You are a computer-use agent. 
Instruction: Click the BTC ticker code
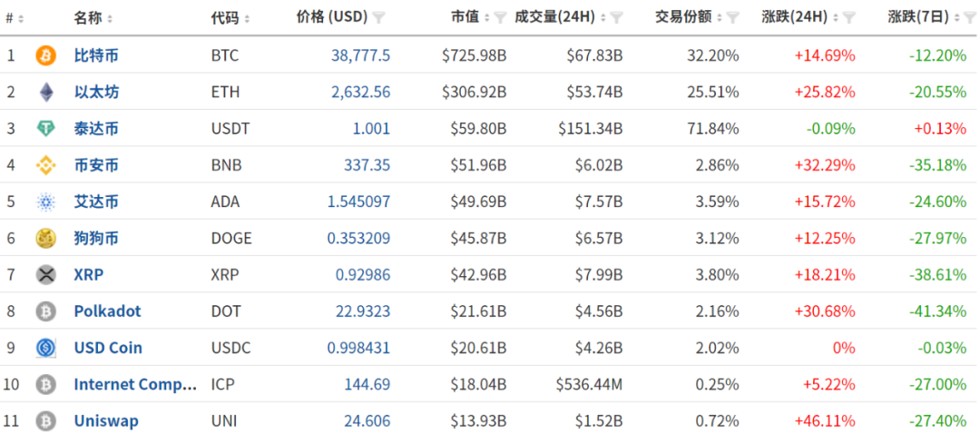click(x=225, y=55)
